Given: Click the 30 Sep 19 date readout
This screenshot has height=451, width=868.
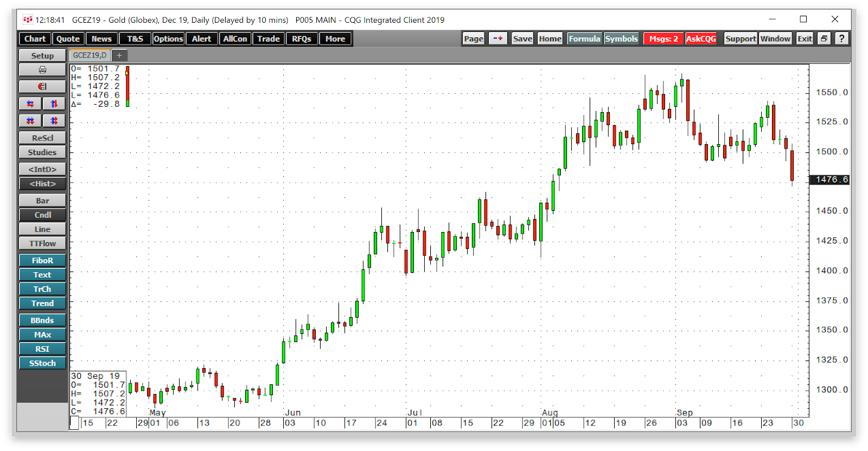Looking at the screenshot, I should (x=95, y=376).
